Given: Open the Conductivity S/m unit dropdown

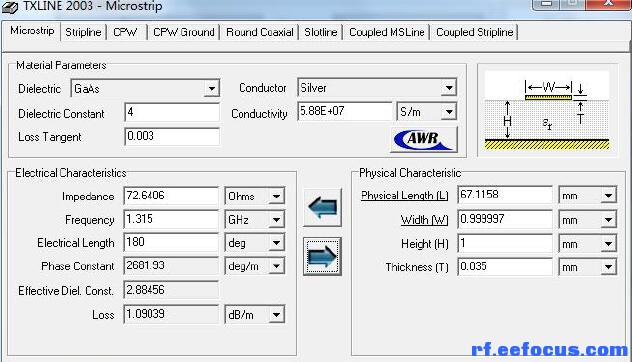Looking at the screenshot, I should pos(449,112).
